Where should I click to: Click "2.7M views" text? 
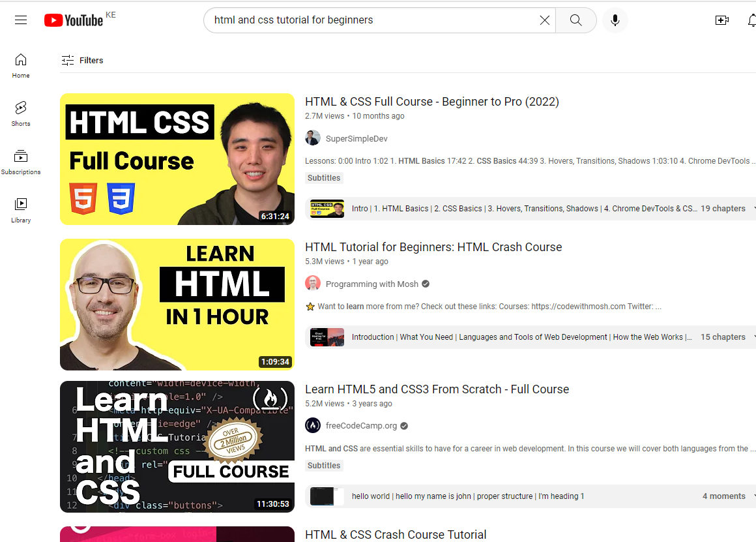point(325,116)
